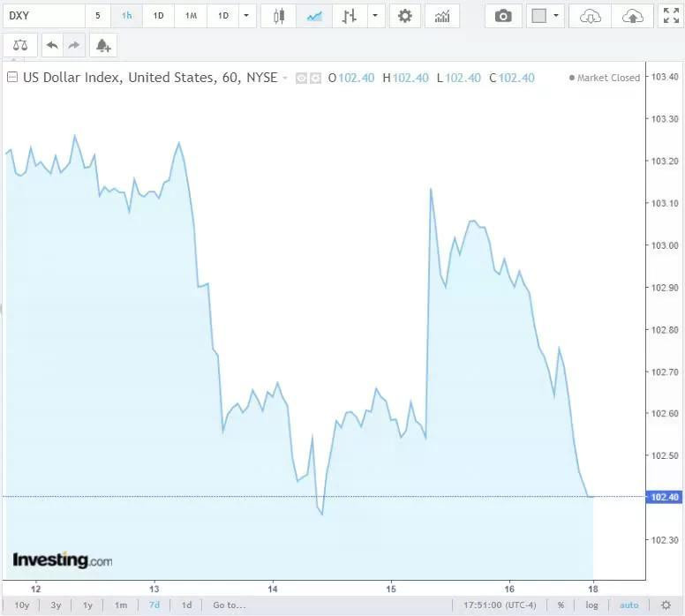Viewport: 685px width, 616px height.
Task: Save chart layout with cloud upload icon
Action: click(x=633, y=16)
